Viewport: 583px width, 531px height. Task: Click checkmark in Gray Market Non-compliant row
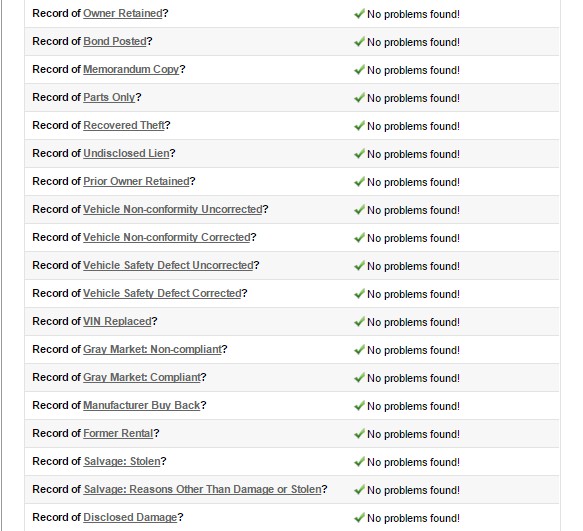(359, 350)
